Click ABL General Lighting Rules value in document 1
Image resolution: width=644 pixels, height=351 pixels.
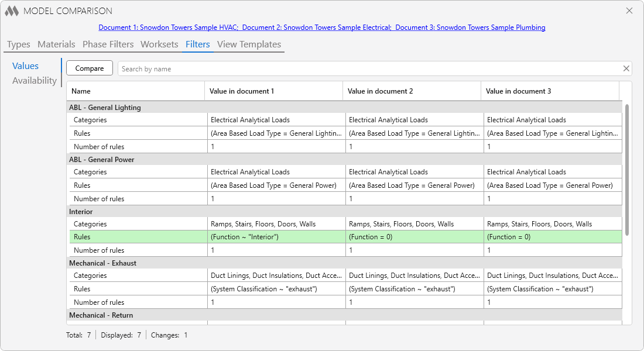276,133
